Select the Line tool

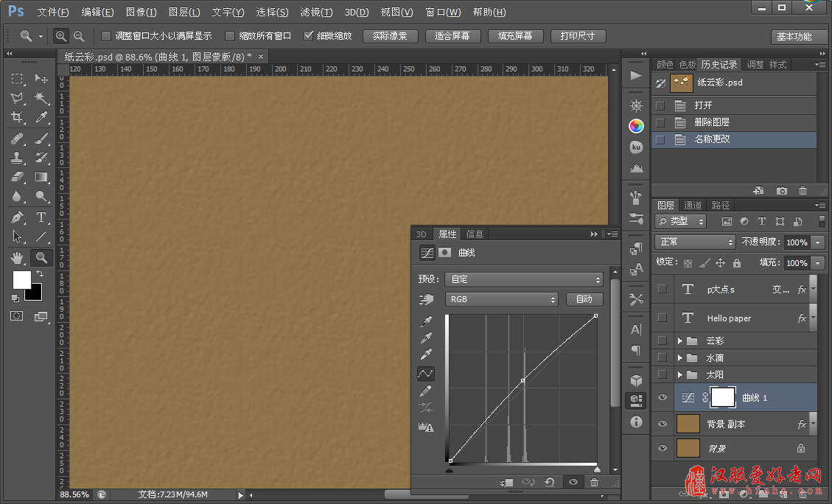[x=41, y=237]
